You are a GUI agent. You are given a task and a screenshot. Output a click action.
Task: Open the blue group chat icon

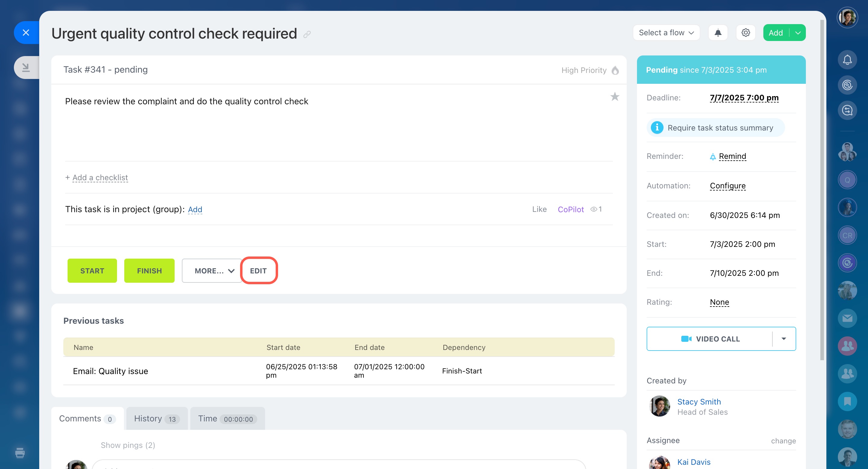pyautogui.click(x=847, y=373)
